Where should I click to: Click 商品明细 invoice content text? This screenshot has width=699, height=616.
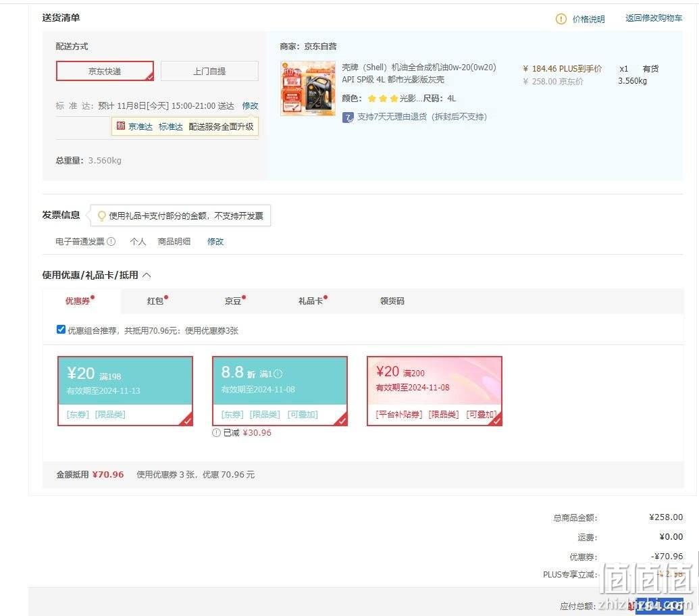(x=174, y=241)
